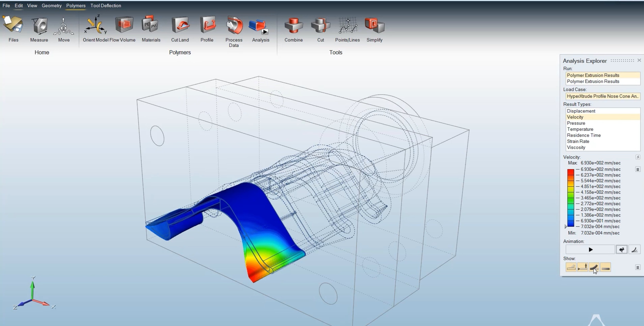Click the velocity legend color bar
Image resolution: width=644 pixels, height=326 pixels.
[571, 198]
